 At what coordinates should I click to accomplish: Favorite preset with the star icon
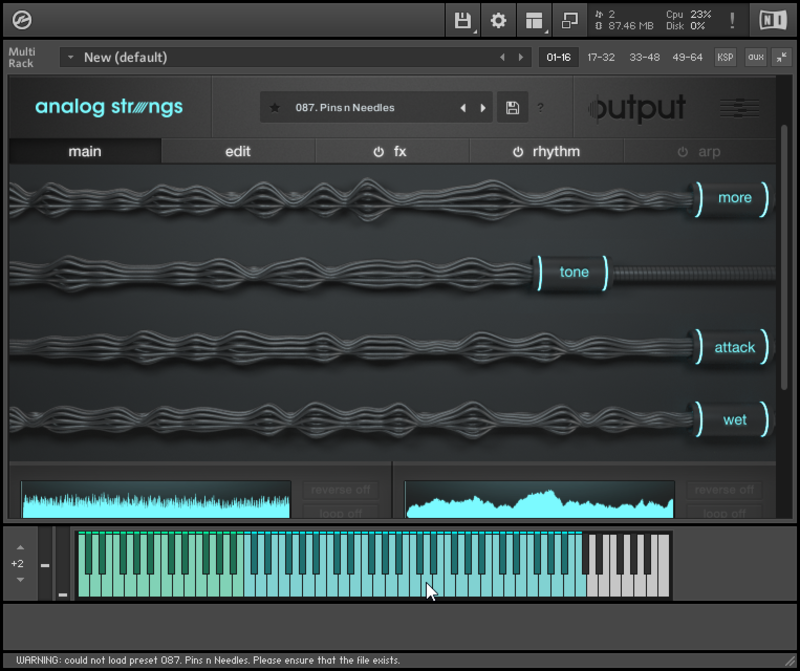274,108
